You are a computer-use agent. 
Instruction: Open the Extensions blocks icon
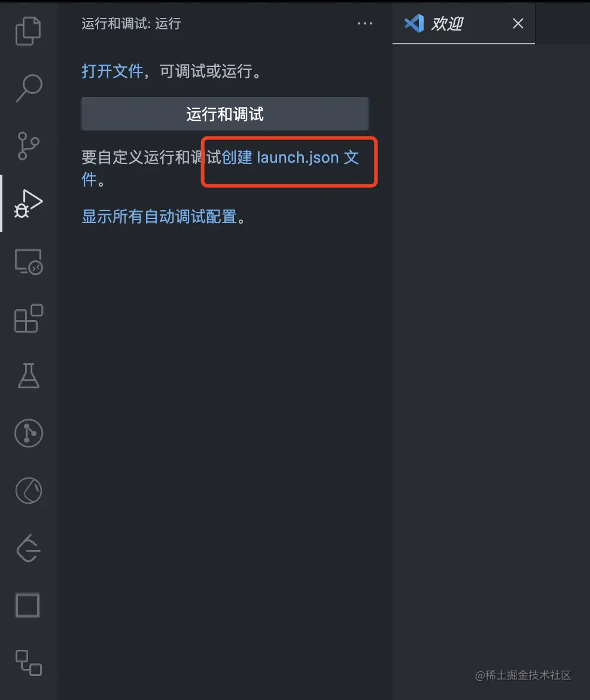(29, 319)
